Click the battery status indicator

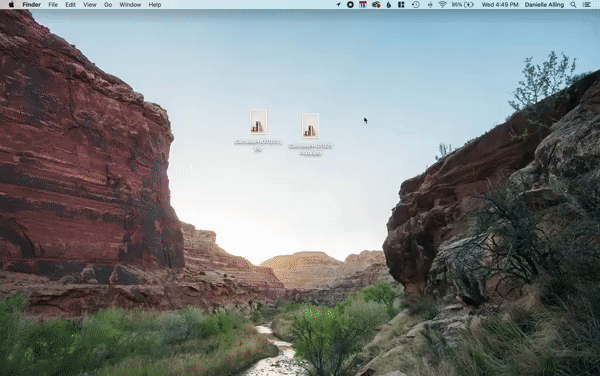[x=462, y=5]
